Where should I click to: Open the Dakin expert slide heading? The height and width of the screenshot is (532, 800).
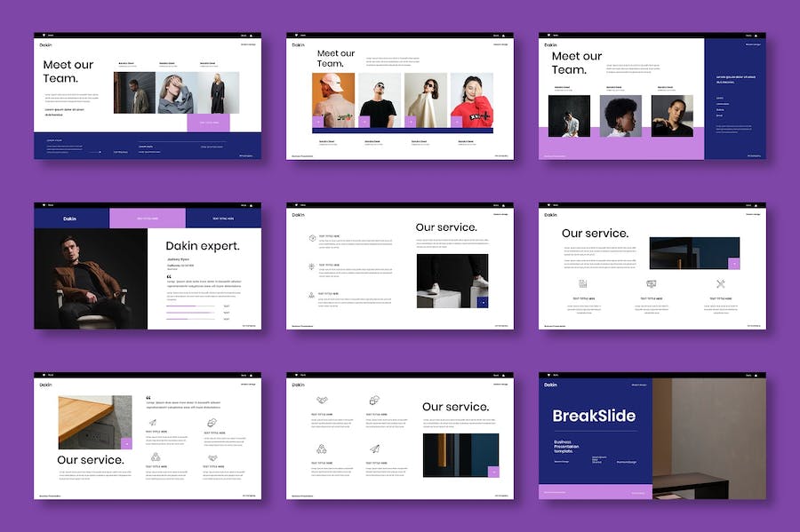[202, 246]
